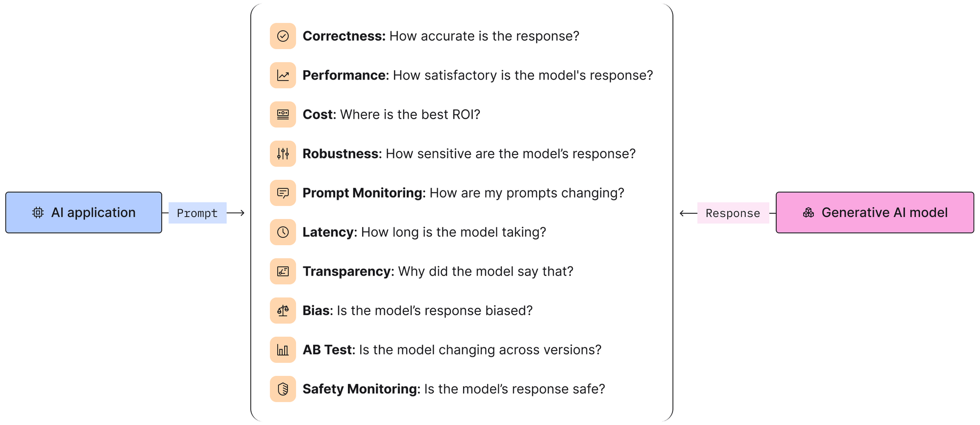
Task: Click the Response label tag
Action: coord(733,213)
